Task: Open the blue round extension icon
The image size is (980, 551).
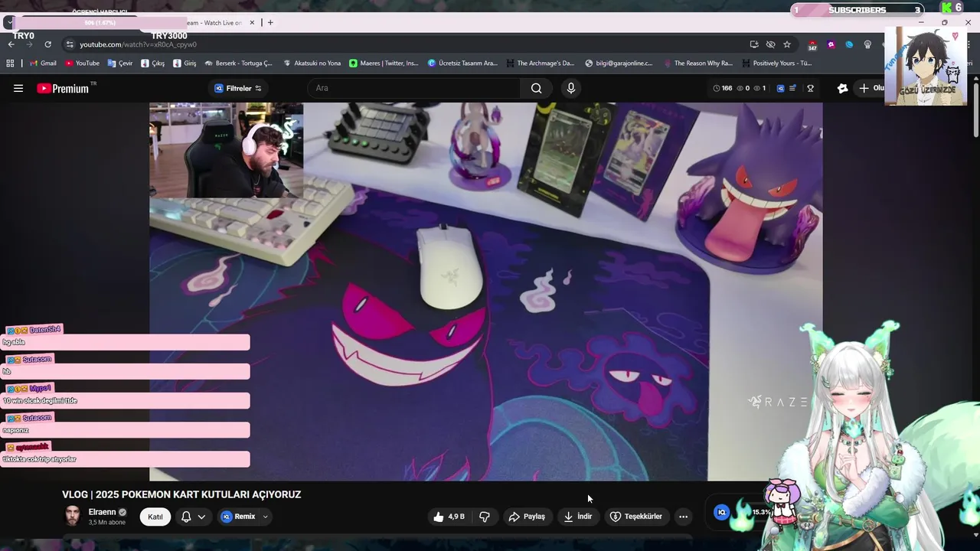Action: click(849, 44)
